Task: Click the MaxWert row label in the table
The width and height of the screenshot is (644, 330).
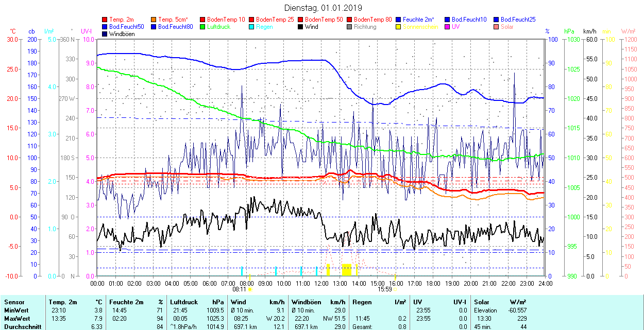Action: (x=15, y=319)
